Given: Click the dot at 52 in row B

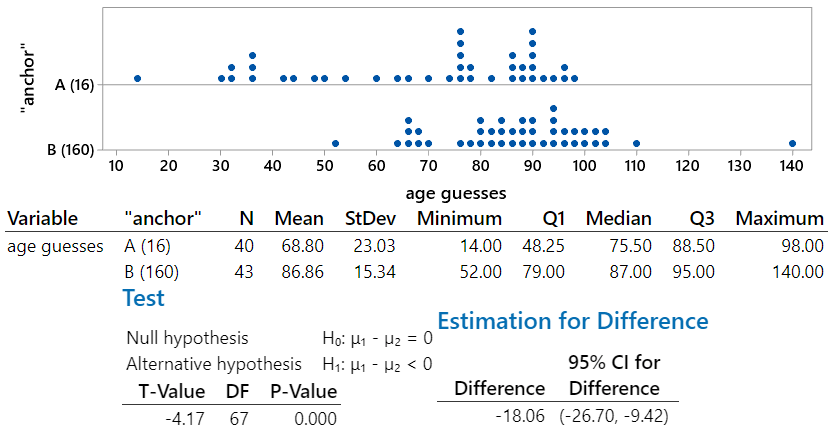Looking at the screenshot, I should pos(335,143).
